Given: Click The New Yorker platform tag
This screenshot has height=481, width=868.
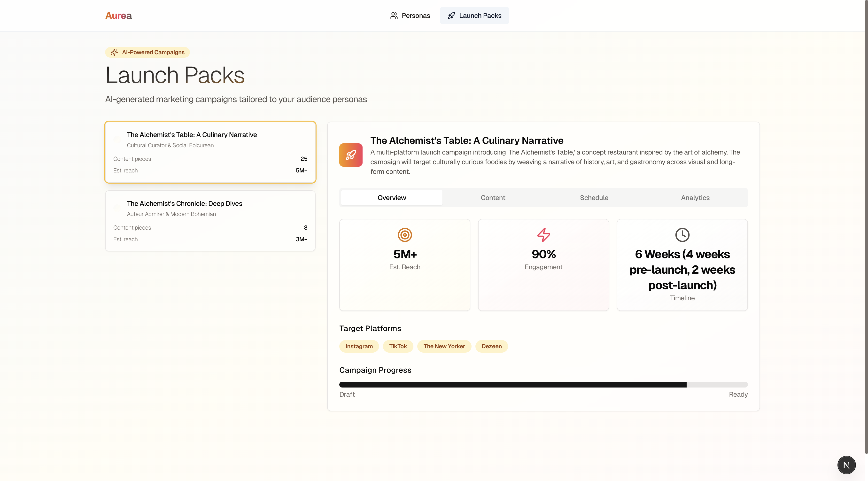Looking at the screenshot, I should pos(444,346).
